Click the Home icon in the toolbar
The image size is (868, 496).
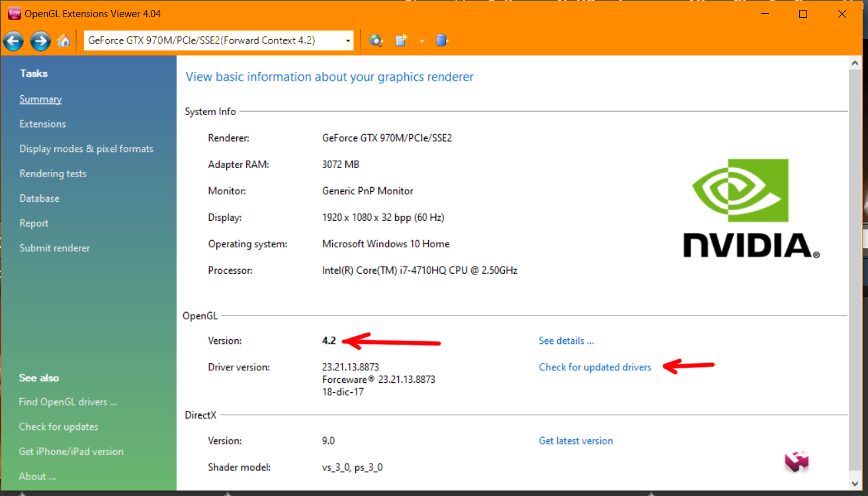coord(64,41)
